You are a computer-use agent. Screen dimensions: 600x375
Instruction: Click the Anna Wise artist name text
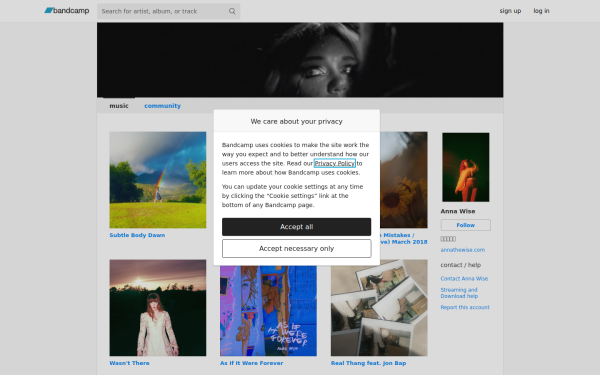(458, 211)
